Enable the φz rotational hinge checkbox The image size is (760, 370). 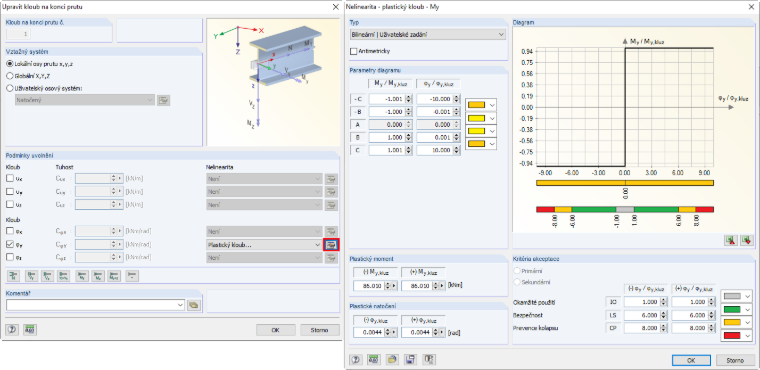point(10,257)
